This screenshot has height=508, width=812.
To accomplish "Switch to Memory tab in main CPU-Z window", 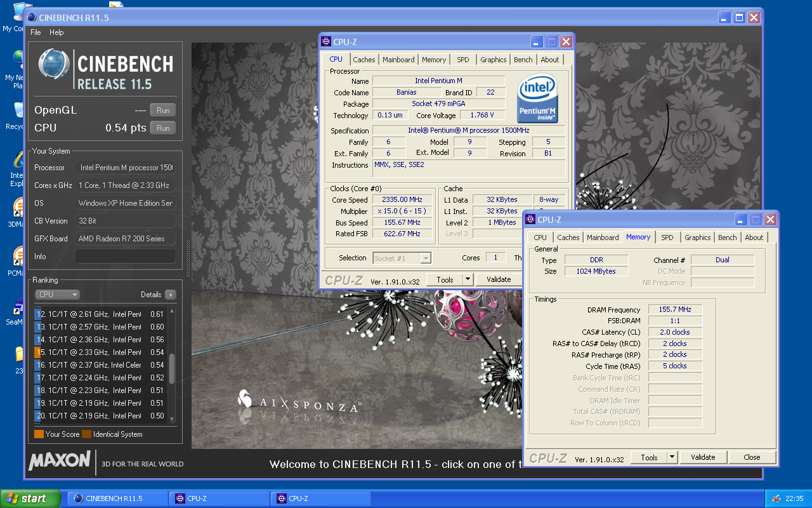I will [434, 60].
